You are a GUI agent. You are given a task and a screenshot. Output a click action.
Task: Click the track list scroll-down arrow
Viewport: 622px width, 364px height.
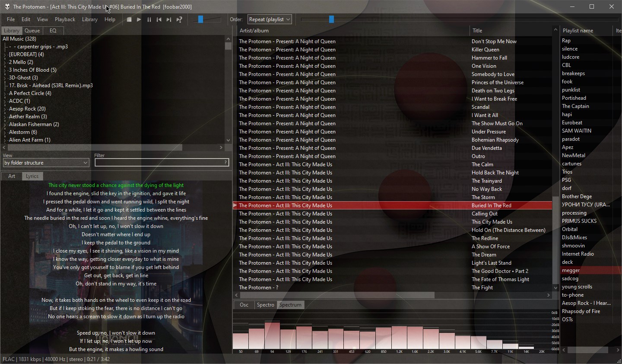click(555, 288)
